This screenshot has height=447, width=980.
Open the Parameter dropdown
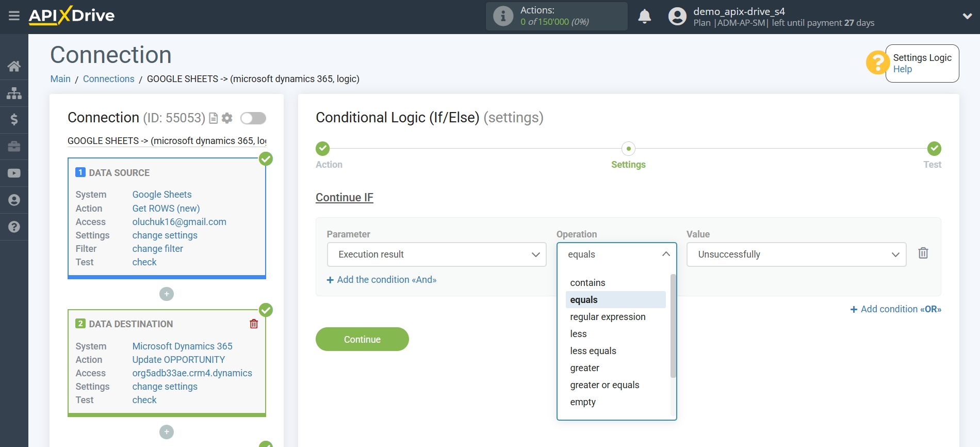[436, 254]
